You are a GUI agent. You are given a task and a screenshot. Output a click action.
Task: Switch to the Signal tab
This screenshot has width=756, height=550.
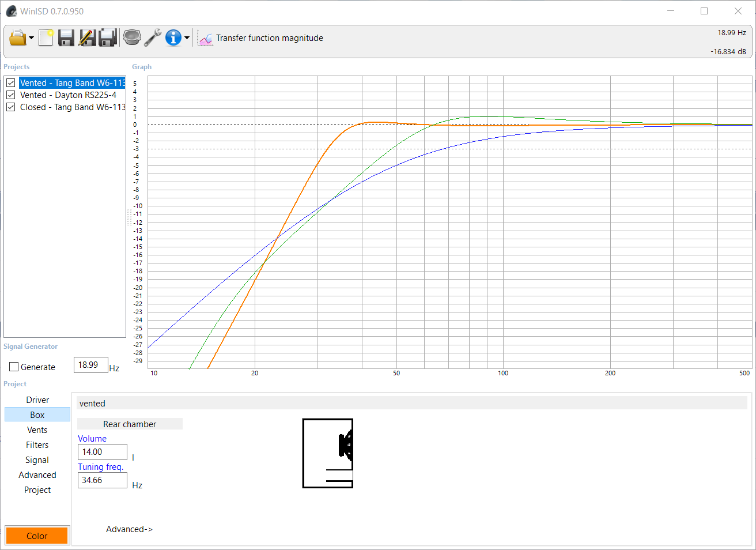37,460
